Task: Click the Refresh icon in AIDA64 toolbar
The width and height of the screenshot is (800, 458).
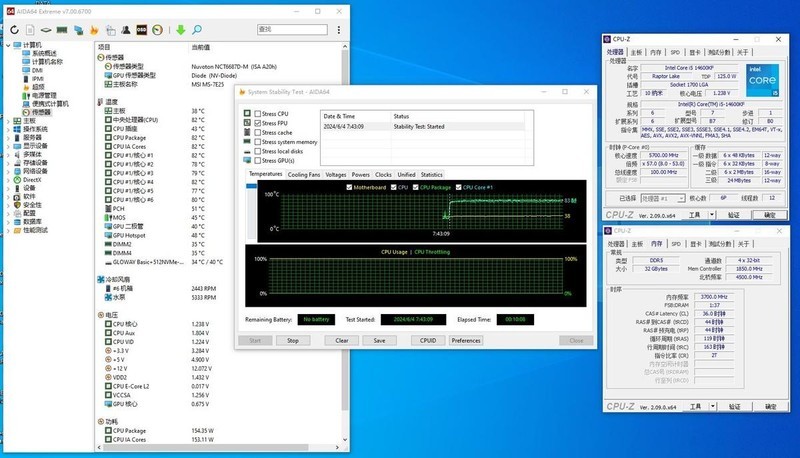Action: coord(14,30)
